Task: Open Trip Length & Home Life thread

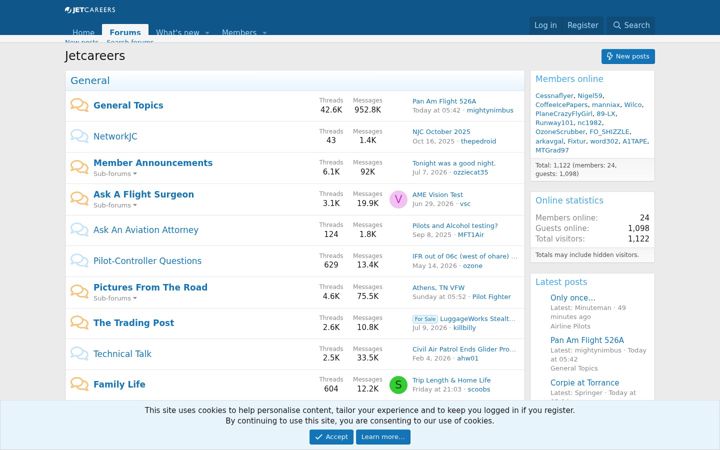Action: pyautogui.click(x=451, y=380)
